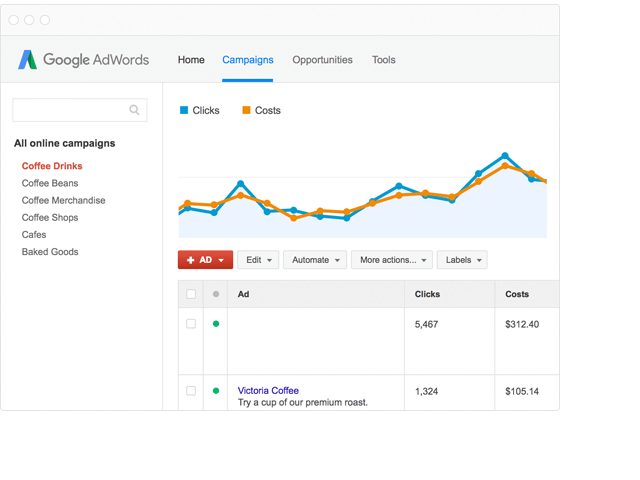Click the Ad column header
Image resolution: width=640 pixels, height=480 pixels.
click(243, 294)
